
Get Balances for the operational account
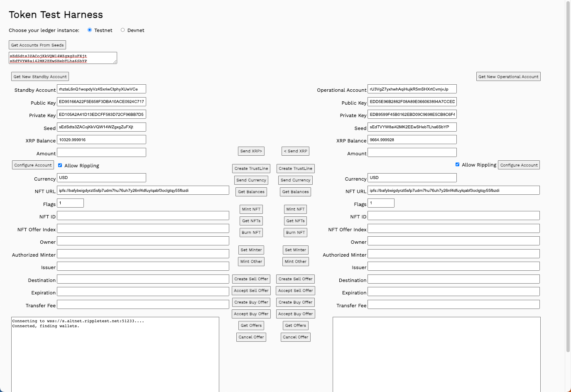coord(295,192)
